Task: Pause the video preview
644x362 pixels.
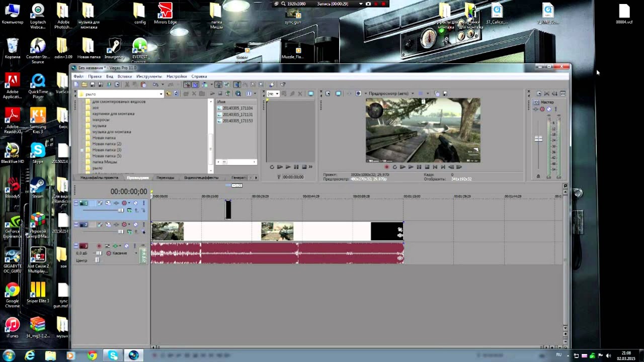Action: point(419,167)
